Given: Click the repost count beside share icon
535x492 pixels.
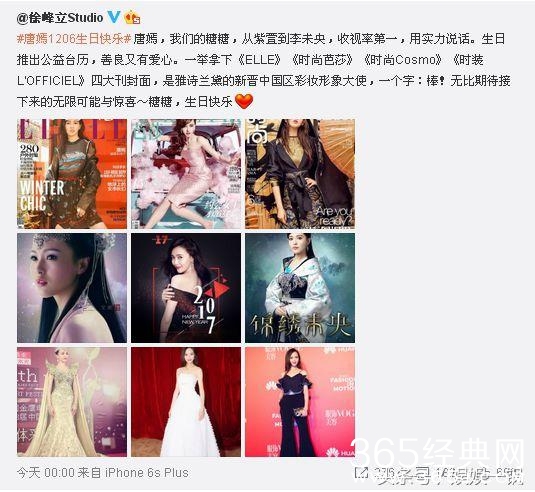Looking at the screenshot, I should 384,473.
